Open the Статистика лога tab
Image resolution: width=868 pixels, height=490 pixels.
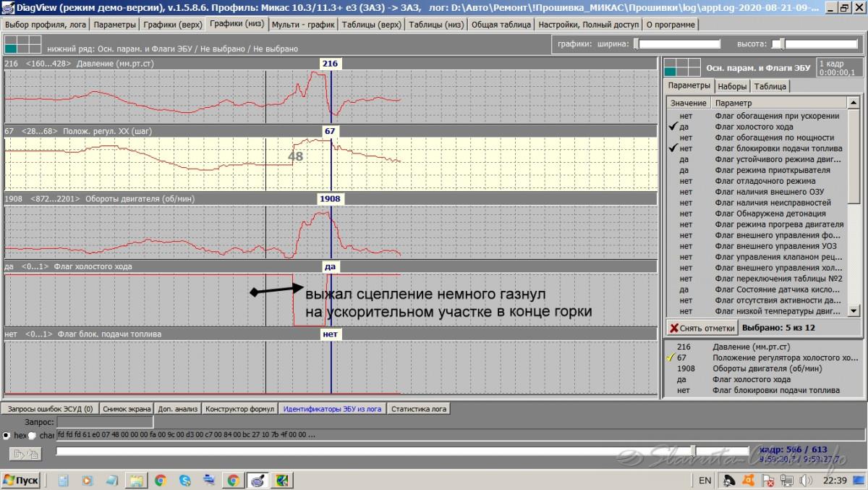pyautogui.click(x=418, y=409)
